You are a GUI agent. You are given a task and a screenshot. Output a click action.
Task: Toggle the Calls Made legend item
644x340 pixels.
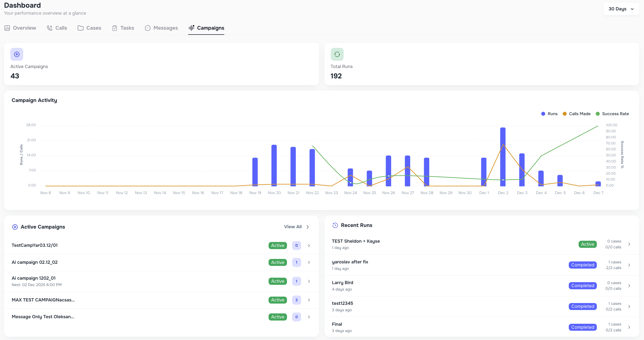(x=576, y=114)
